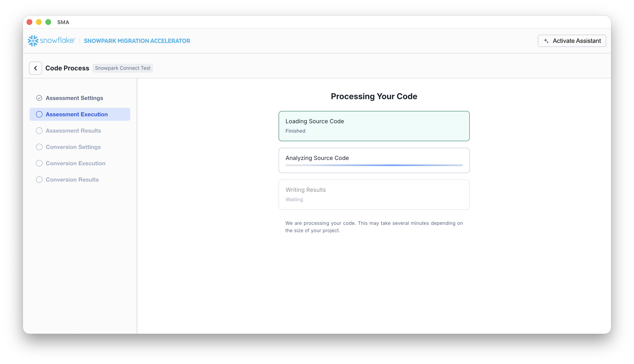This screenshot has height=364, width=634.
Task: Click the Snowpark Connect Test project tag
Action: (123, 68)
